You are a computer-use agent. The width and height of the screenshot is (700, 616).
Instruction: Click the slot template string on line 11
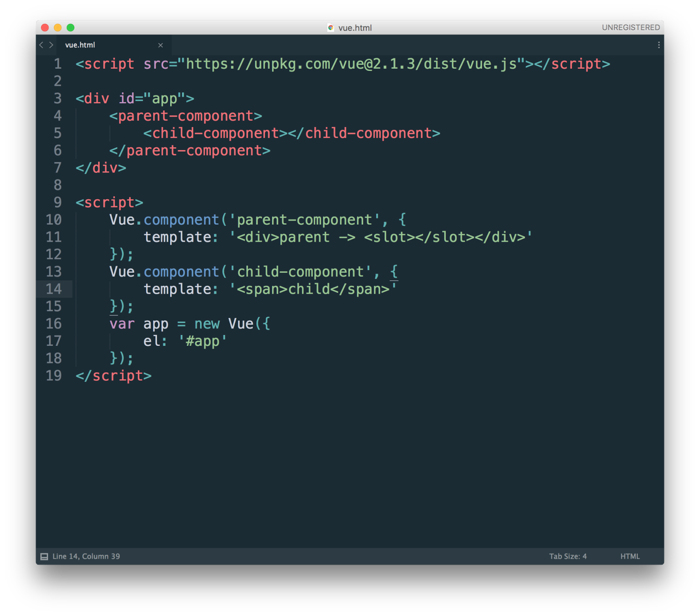[381, 237]
